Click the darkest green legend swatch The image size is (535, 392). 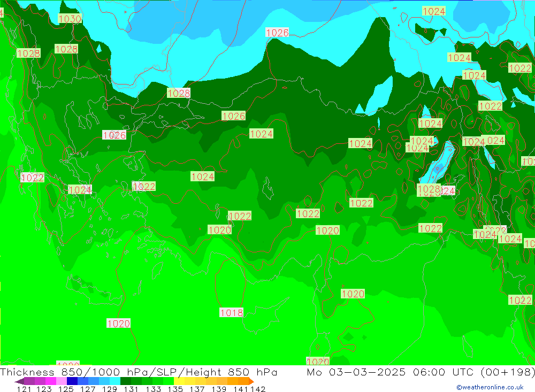coord(126,381)
